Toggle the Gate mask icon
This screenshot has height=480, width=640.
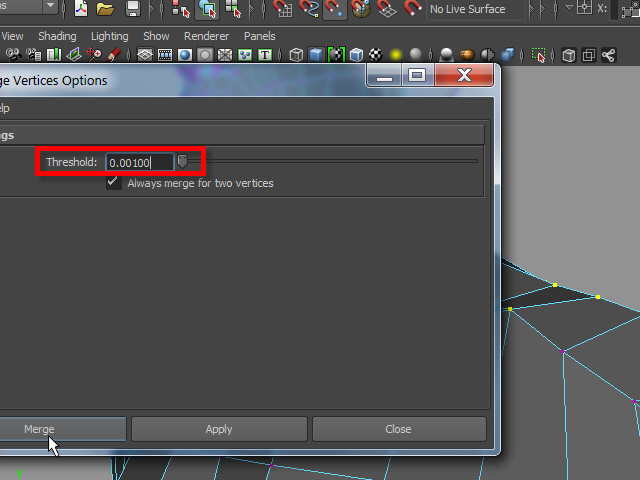pos(205,55)
